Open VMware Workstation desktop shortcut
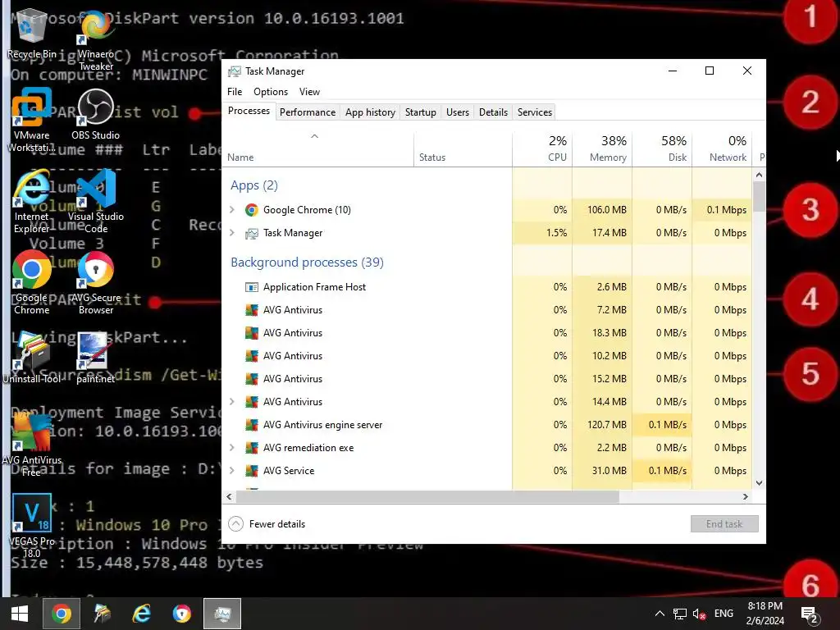Image resolution: width=840 pixels, height=630 pixels. 31,120
